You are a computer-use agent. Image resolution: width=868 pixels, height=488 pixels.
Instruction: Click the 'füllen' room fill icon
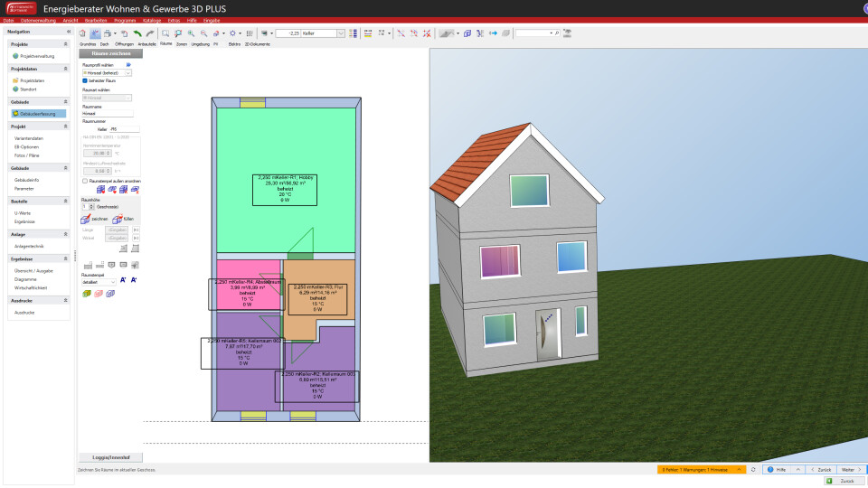pyautogui.click(x=117, y=219)
